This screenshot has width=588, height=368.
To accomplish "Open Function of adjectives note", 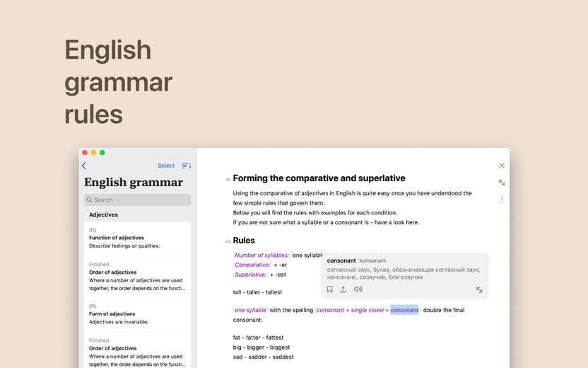I will [x=137, y=238].
